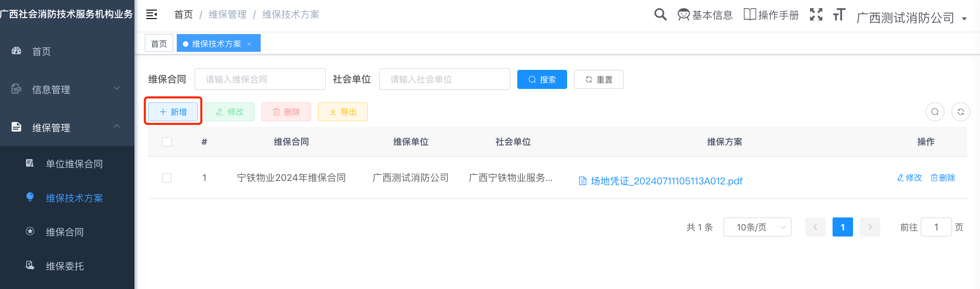Focus the 社会单位 search input
This screenshot has height=289, width=980.
(444, 79)
